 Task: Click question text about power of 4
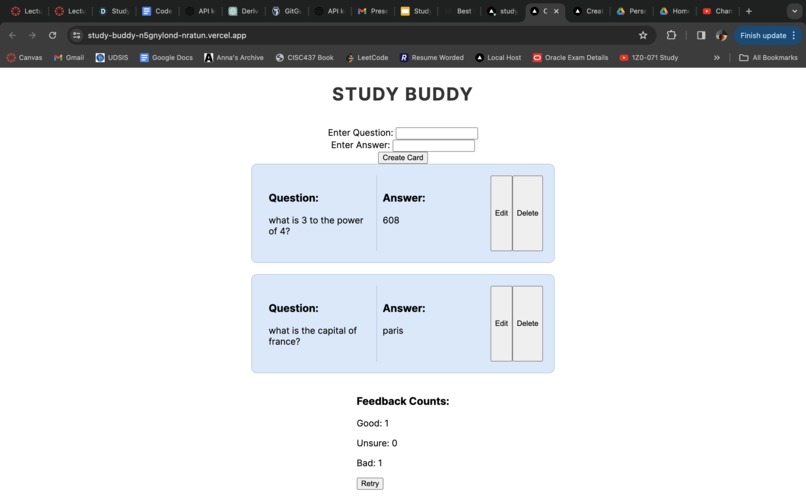coord(316,226)
